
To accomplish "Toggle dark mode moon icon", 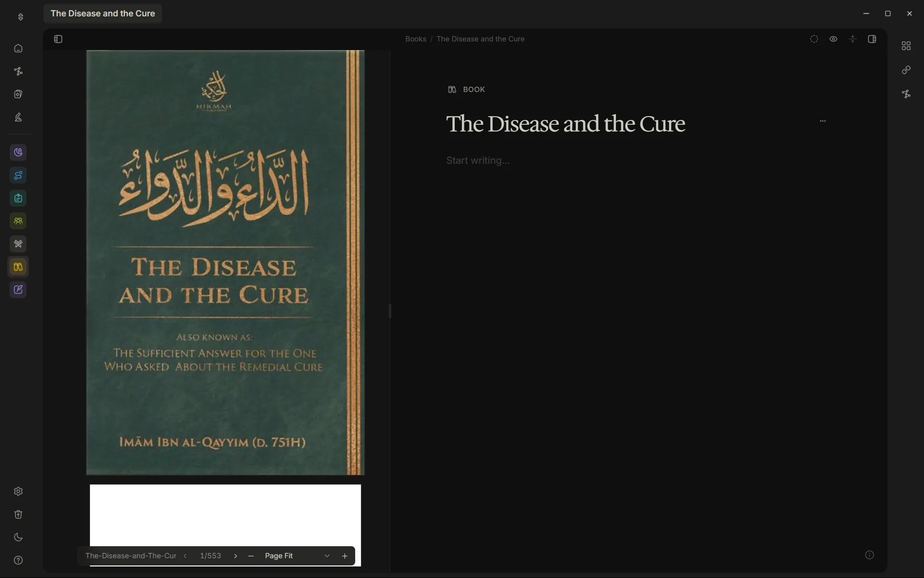I will coord(18,537).
